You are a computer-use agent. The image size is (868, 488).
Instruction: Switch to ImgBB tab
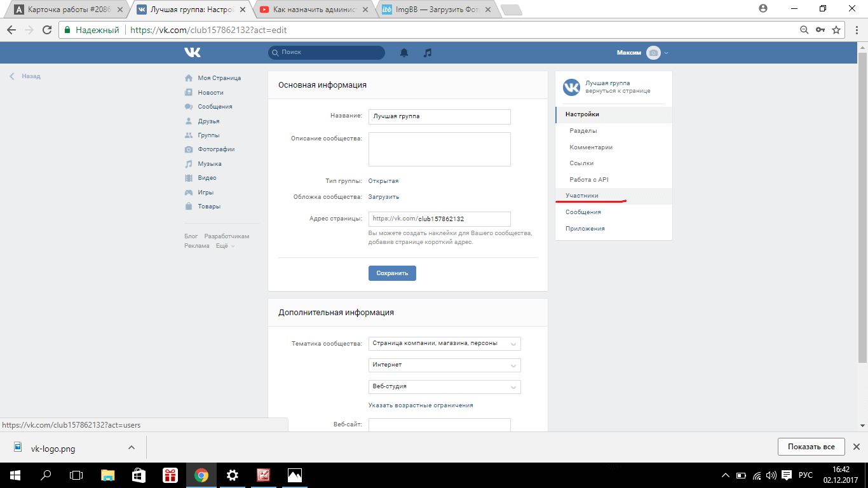435,10
